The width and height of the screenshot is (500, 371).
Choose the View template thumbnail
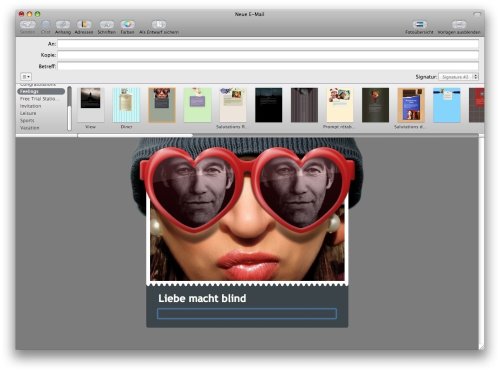pos(90,105)
